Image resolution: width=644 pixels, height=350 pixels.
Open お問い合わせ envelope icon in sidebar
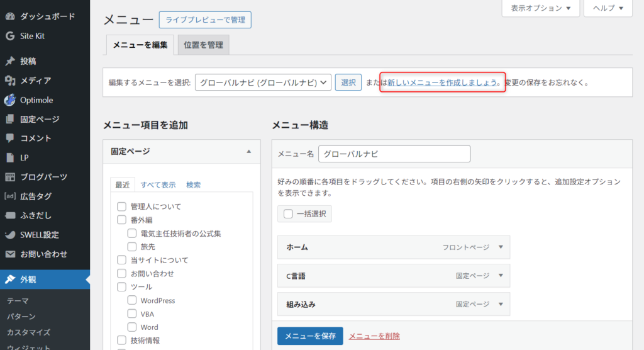point(10,254)
